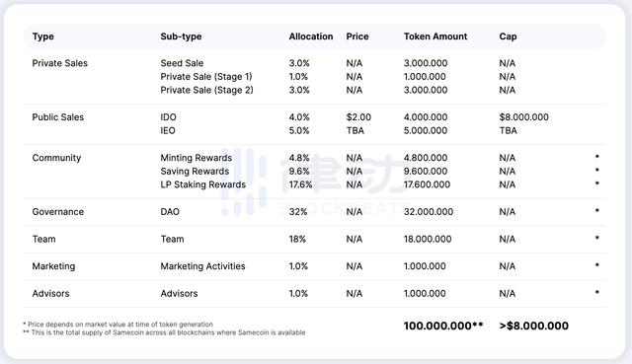Click the Governance type label
This screenshot has width=632, height=364.
pyautogui.click(x=57, y=212)
